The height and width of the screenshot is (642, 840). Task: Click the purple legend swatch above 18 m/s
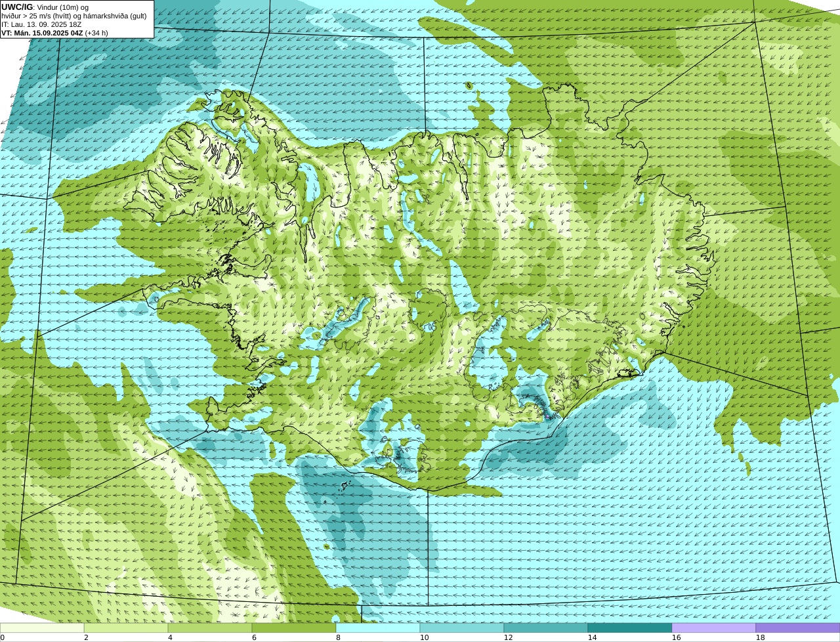pyautogui.click(x=798, y=628)
